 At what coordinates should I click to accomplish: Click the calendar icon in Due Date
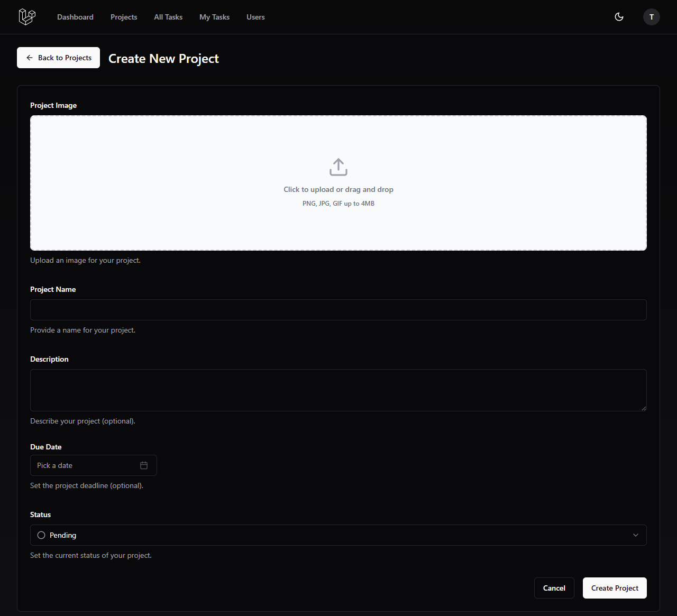tap(144, 465)
